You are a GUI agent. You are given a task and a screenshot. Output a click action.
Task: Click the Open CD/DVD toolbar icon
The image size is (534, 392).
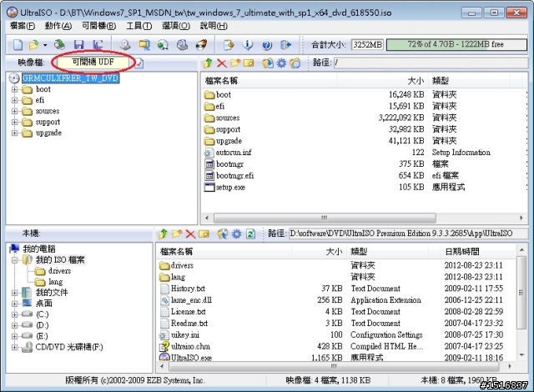pos(59,44)
